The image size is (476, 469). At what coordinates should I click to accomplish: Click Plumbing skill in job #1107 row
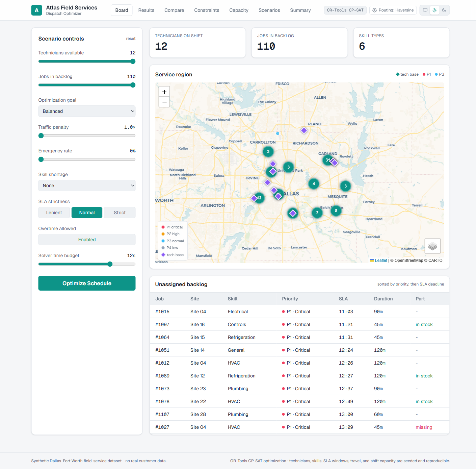pyautogui.click(x=238, y=414)
